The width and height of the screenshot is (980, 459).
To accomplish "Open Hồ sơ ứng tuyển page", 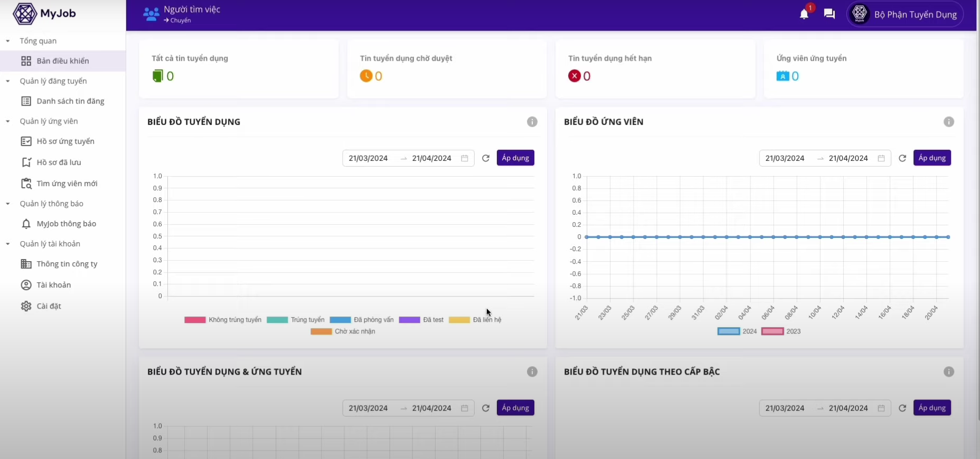I will click(63, 141).
